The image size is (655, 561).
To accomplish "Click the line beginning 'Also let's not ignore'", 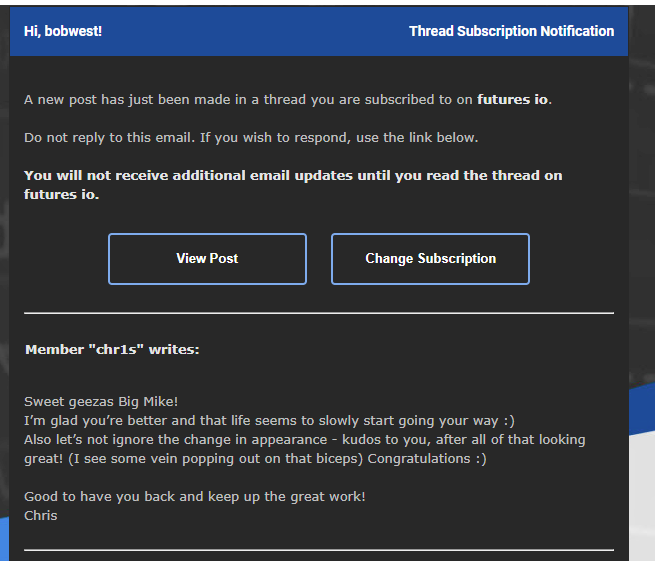I will [x=305, y=440].
